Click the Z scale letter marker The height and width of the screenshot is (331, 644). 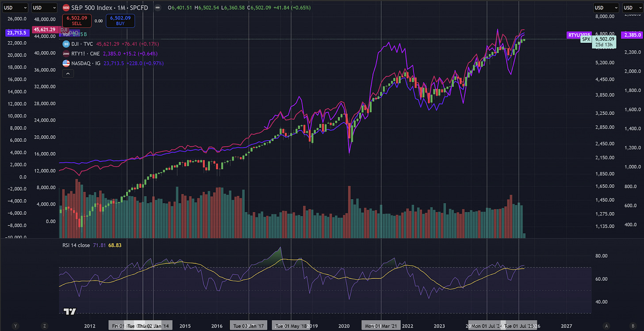click(45, 326)
